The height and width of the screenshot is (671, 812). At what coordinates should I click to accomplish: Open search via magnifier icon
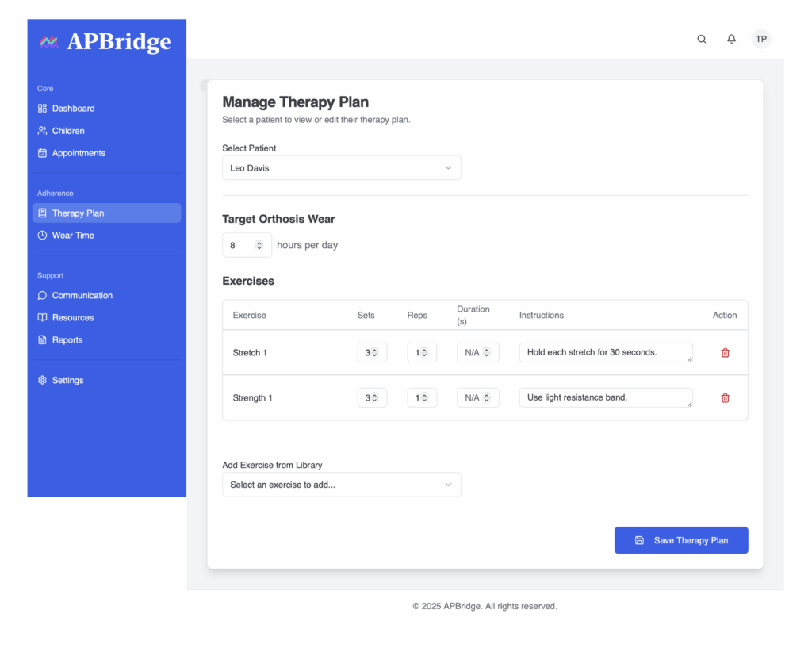point(701,39)
